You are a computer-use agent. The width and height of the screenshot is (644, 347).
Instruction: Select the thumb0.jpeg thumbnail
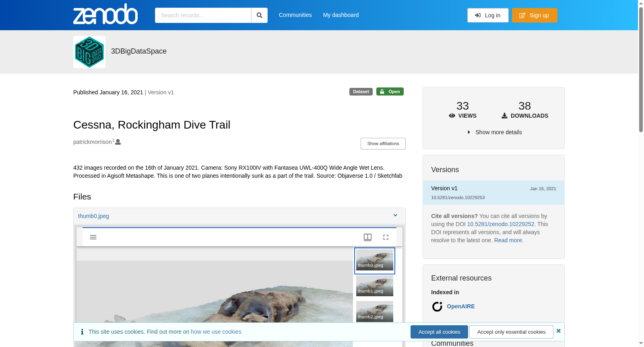(x=375, y=261)
